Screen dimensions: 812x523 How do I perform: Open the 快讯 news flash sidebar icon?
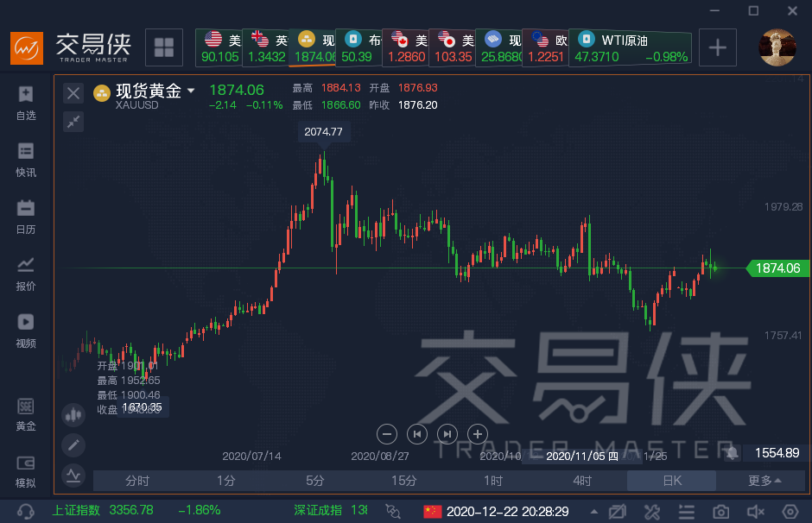tap(25, 160)
